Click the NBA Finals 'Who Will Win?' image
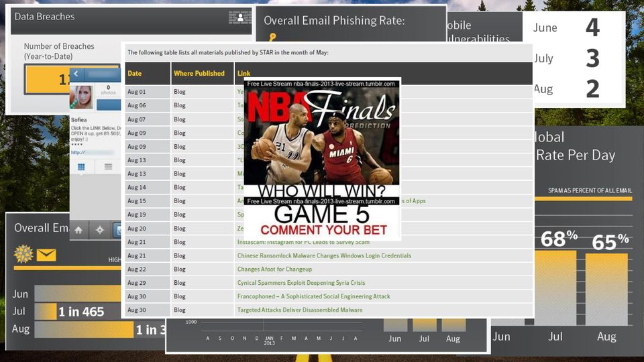This screenshot has height=362, width=644. 323,159
